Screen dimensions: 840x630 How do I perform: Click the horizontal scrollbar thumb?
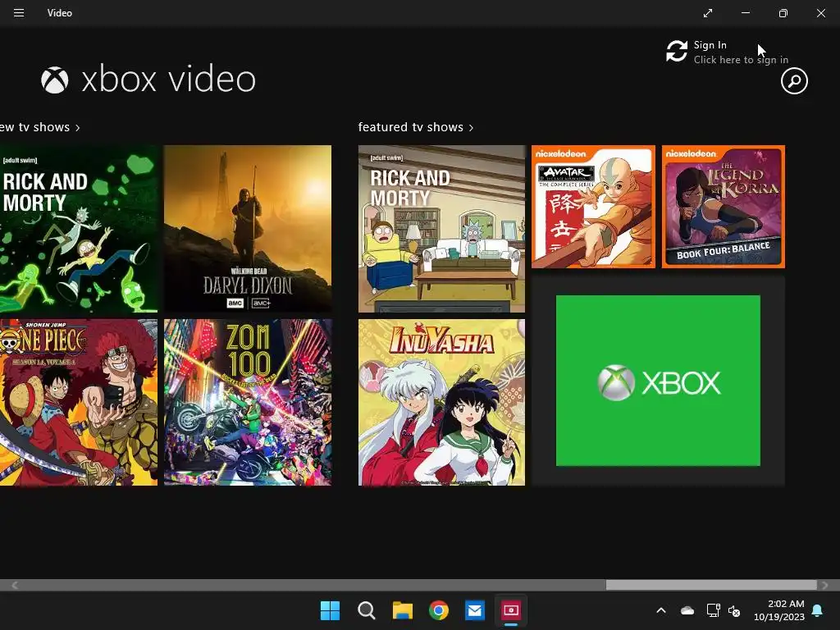[x=711, y=585]
